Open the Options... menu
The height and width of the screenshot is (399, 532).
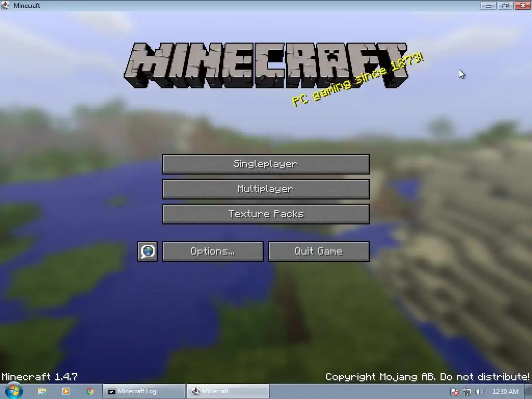click(x=212, y=251)
